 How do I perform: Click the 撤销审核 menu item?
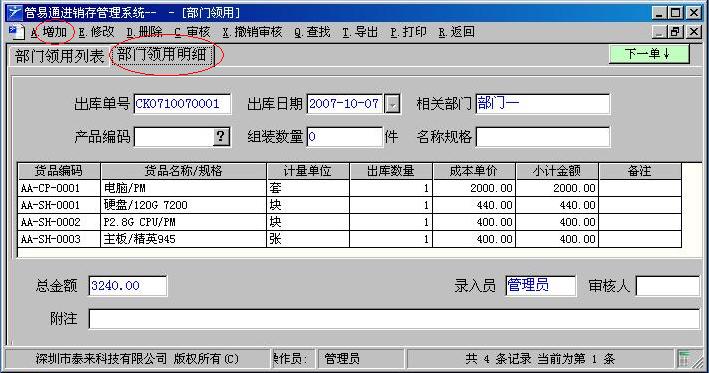pyautogui.click(x=252, y=32)
